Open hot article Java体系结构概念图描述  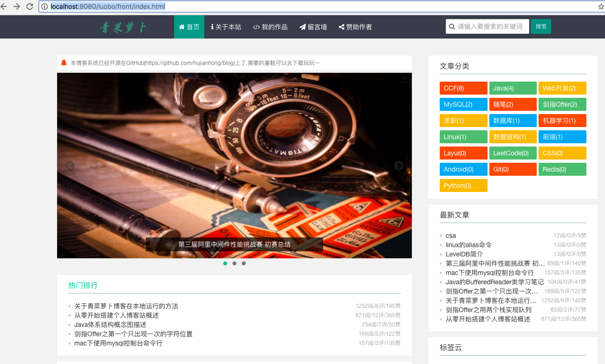[110, 325]
